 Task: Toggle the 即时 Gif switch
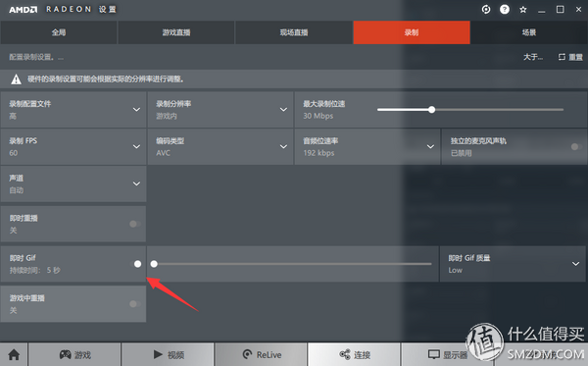(x=136, y=264)
